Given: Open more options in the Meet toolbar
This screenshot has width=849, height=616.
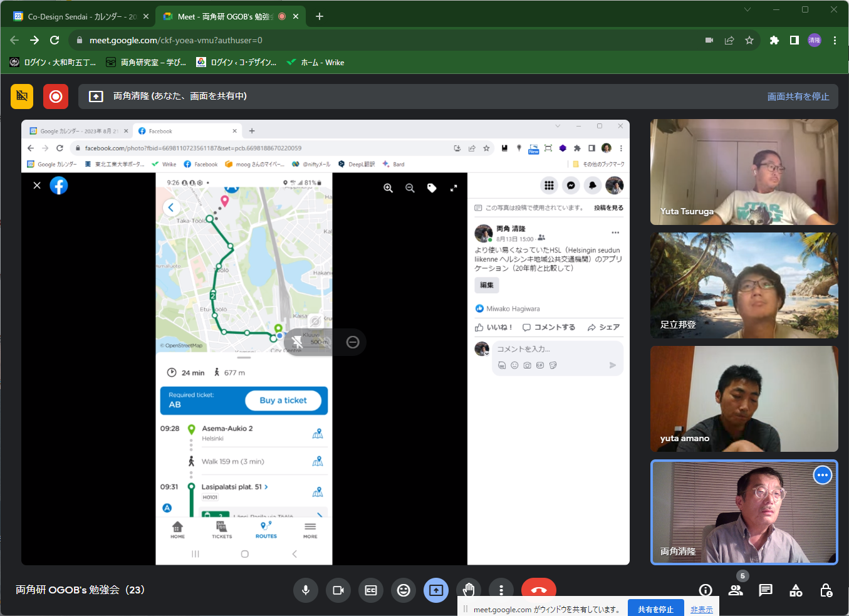Looking at the screenshot, I should pos(501,590).
